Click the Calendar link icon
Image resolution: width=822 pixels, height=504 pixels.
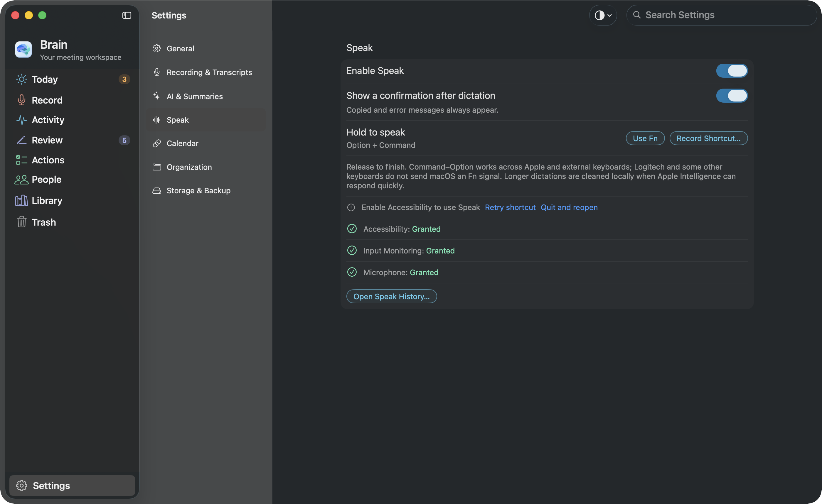(x=157, y=143)
